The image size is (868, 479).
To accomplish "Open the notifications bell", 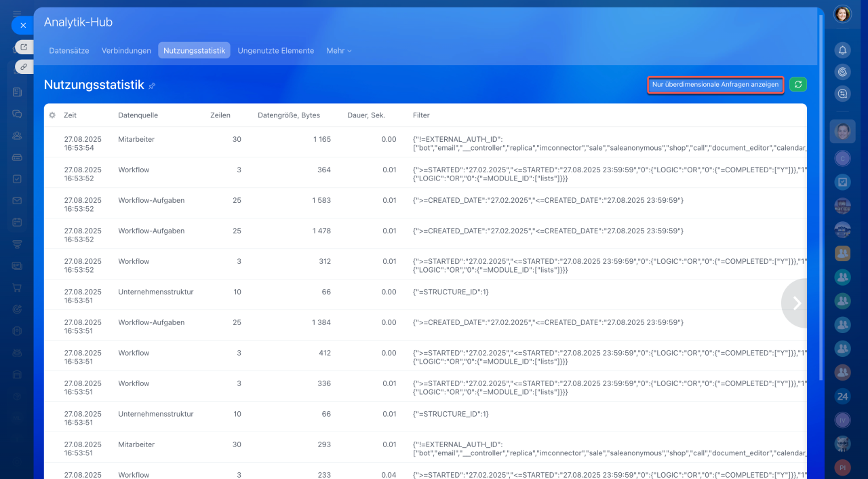I will (842, 50).
